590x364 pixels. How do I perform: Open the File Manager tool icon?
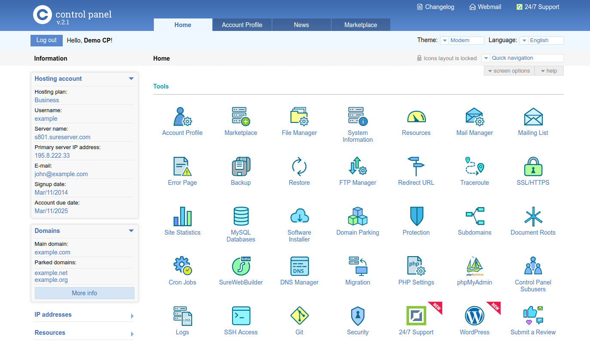click(x=299, y=116)
